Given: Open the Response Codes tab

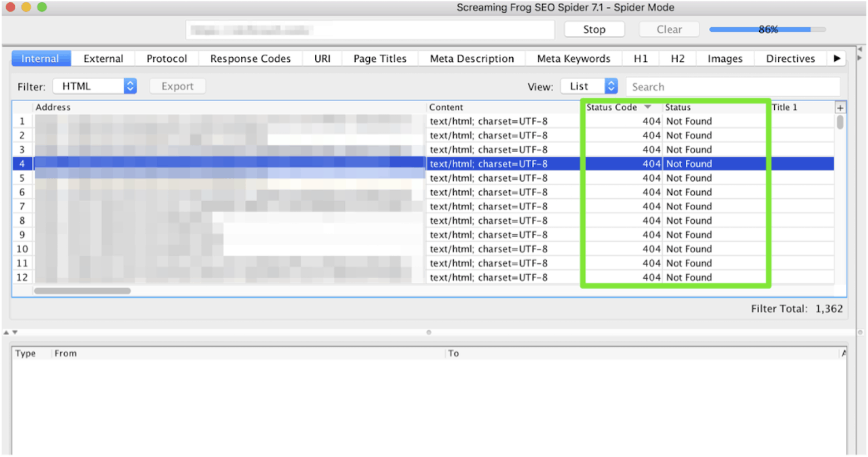Looking at the screenshot, I should click(x=250, y=58).
